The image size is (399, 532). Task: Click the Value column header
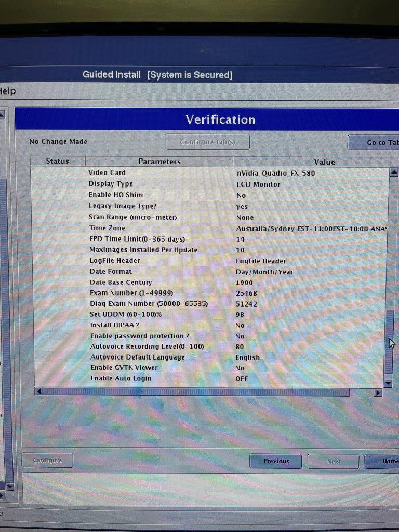point(323,162)
